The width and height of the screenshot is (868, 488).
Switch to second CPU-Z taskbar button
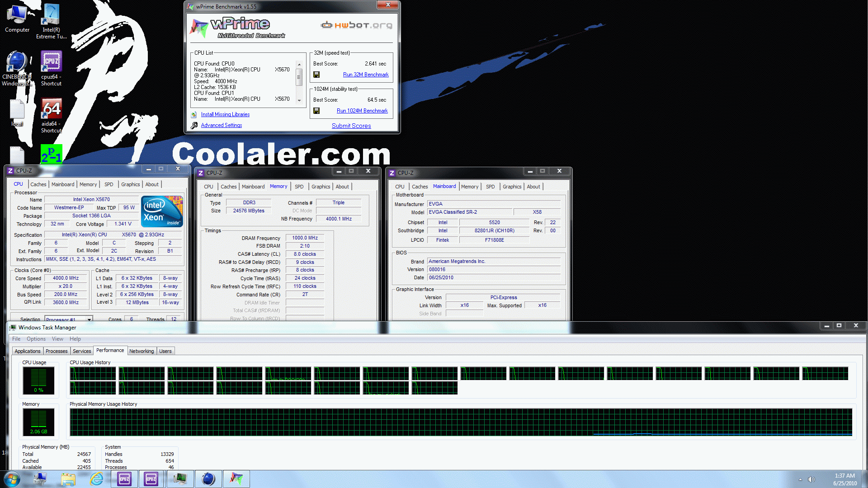[151, 479]
